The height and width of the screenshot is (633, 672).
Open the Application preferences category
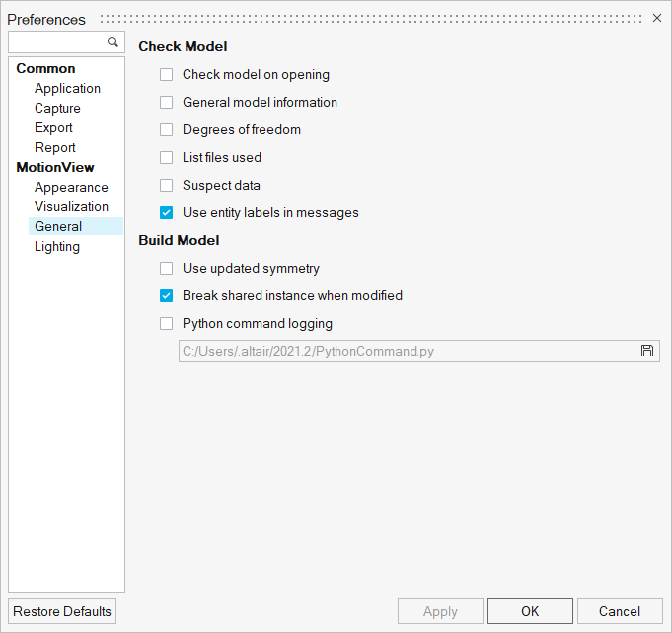[67, 88]
